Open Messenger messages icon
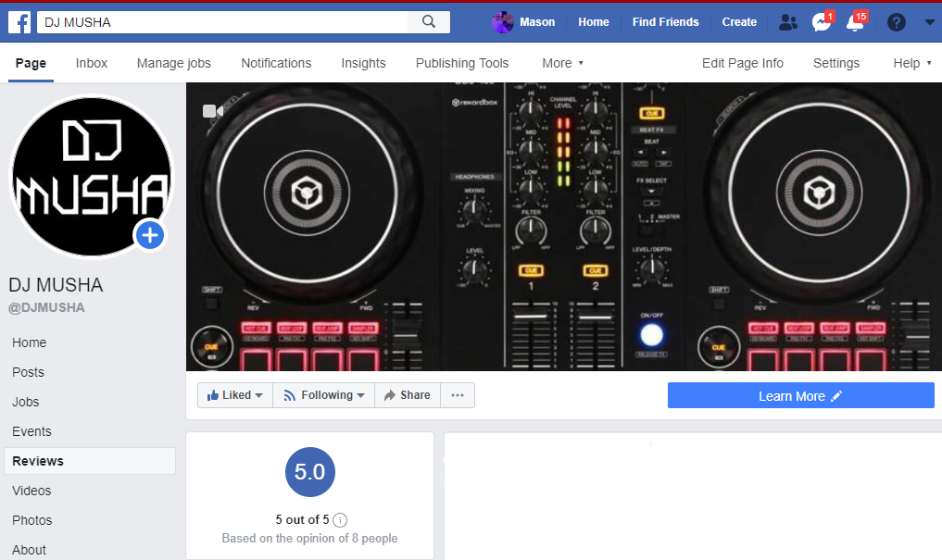 click(821, 22)
